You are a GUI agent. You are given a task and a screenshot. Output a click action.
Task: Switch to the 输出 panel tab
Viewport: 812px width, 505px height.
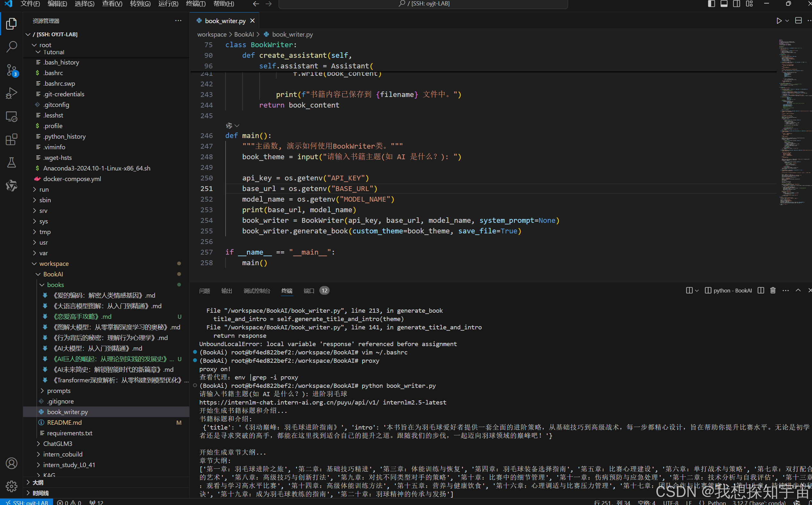tap(226, 291)
